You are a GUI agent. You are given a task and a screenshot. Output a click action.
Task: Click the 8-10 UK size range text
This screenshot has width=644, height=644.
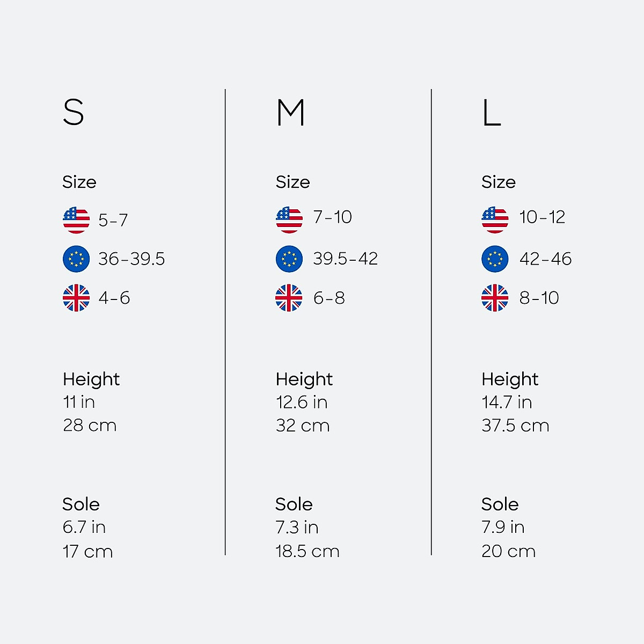[x=539, y=298]
